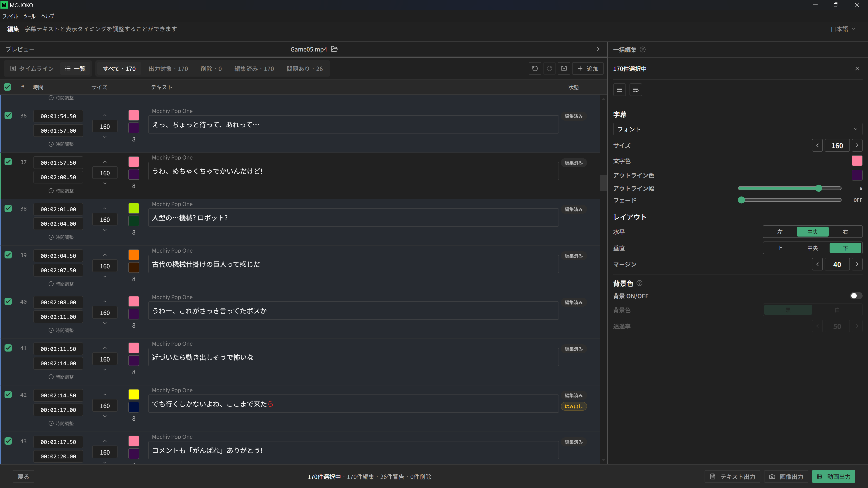868x488 pixels.
Task: Select 上 vertical alignment
Action: click(780, 248)
